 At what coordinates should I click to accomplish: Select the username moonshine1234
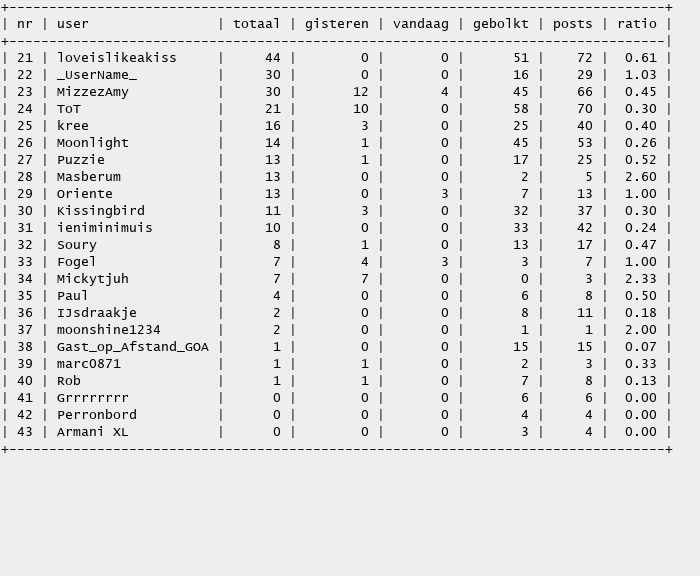click(109, 330)
